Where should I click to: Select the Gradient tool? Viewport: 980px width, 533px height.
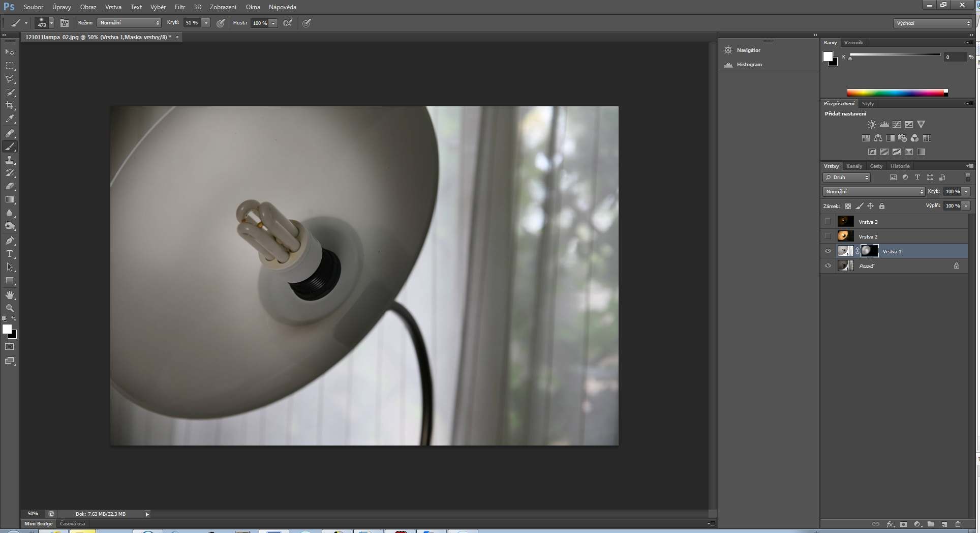point(10,200)
